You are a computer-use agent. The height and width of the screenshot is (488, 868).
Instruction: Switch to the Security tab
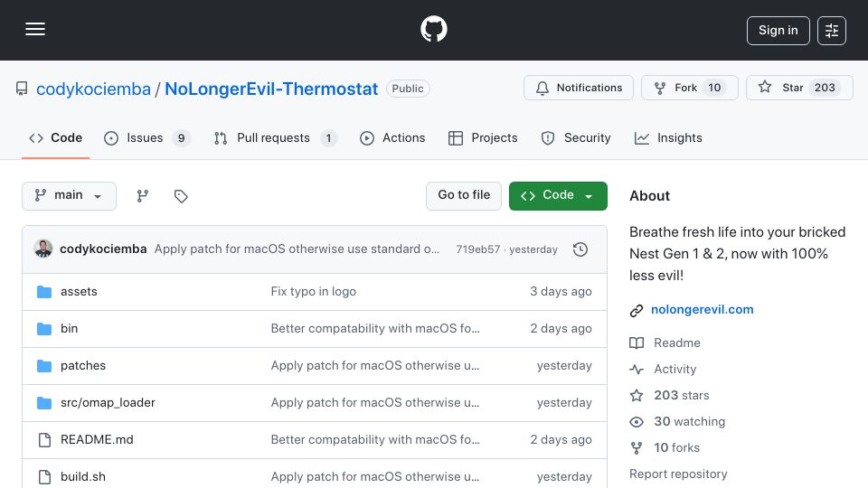[x=576, y=137]
